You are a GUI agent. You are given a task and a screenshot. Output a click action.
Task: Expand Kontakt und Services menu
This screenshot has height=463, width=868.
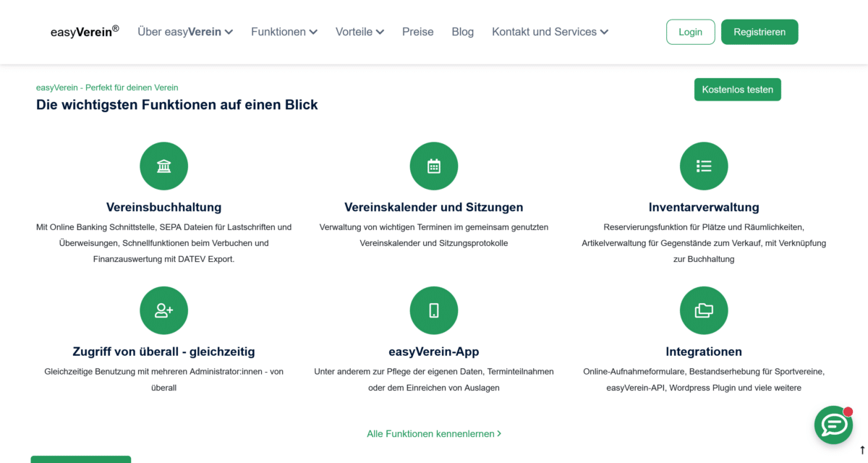tap(550, 32)
